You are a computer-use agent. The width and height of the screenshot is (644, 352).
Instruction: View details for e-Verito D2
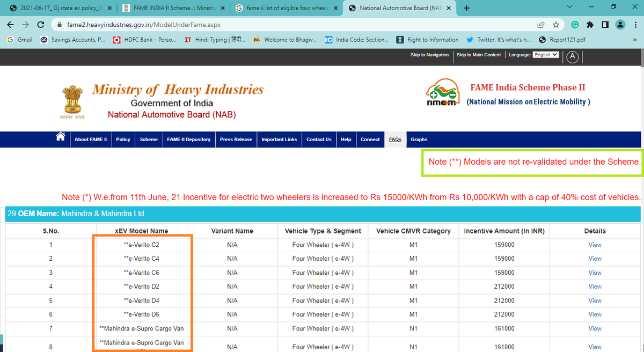tap(595, 287)
